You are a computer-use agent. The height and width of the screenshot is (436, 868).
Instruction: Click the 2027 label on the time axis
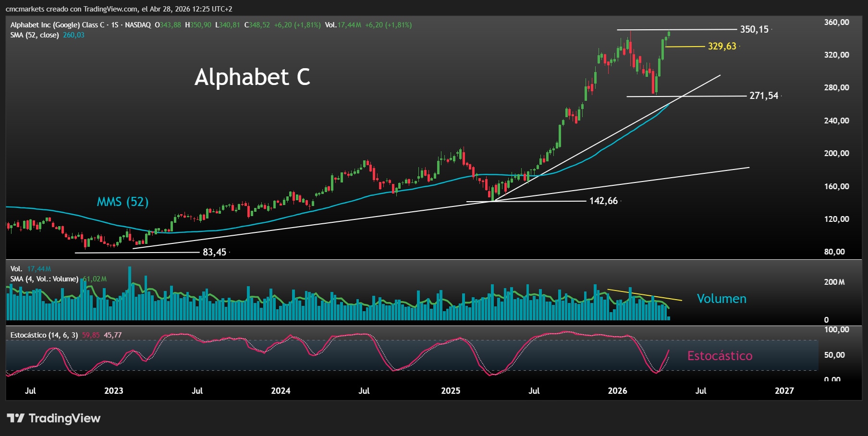[783, 391]
